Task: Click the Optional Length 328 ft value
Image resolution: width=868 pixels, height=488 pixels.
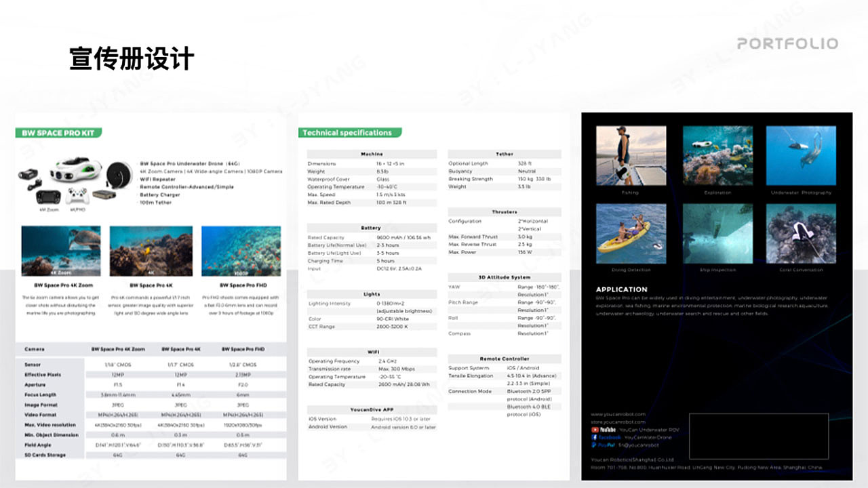Action: click(x=525, y=164)
